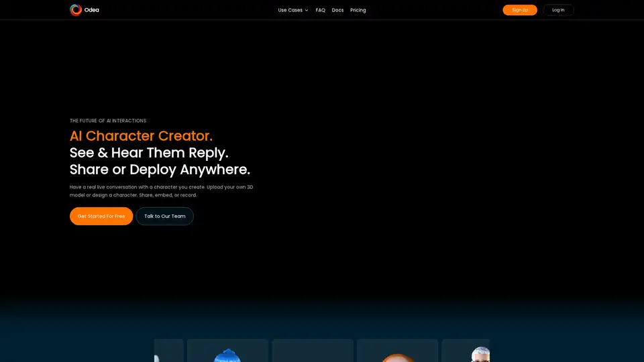Select the orange-haired character card
The image size is (644, 362).
tap(397, 351)
